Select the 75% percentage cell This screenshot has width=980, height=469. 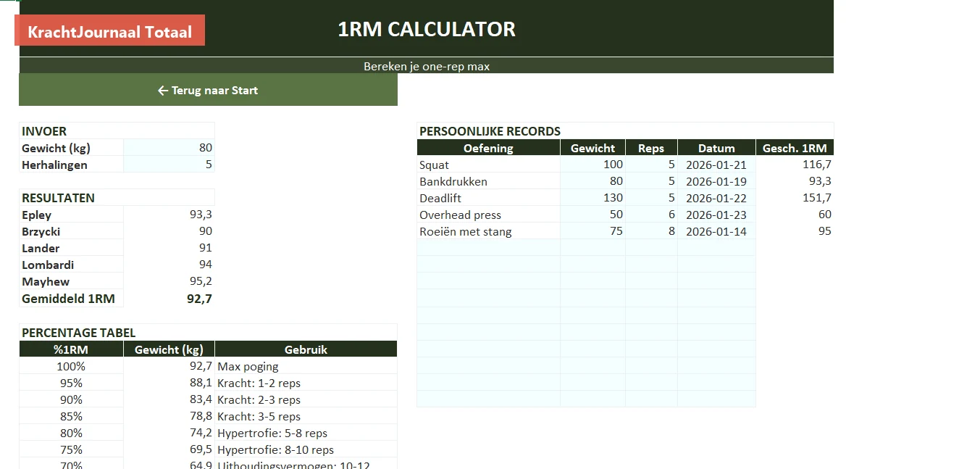[71, 449]
